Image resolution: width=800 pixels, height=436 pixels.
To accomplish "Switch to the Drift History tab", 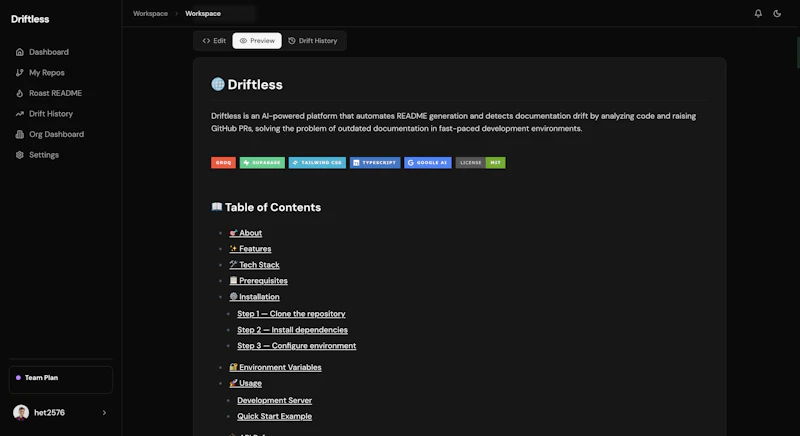I will 313,41.
